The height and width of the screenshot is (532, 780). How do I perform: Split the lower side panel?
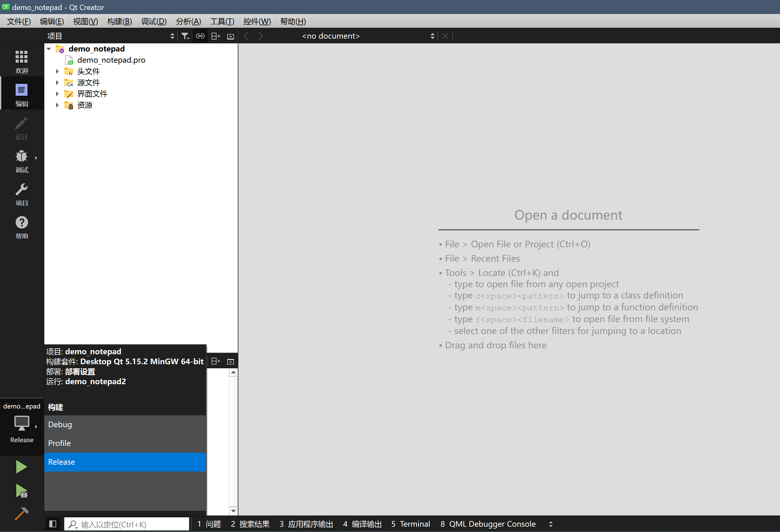click(x=216, y=361)
